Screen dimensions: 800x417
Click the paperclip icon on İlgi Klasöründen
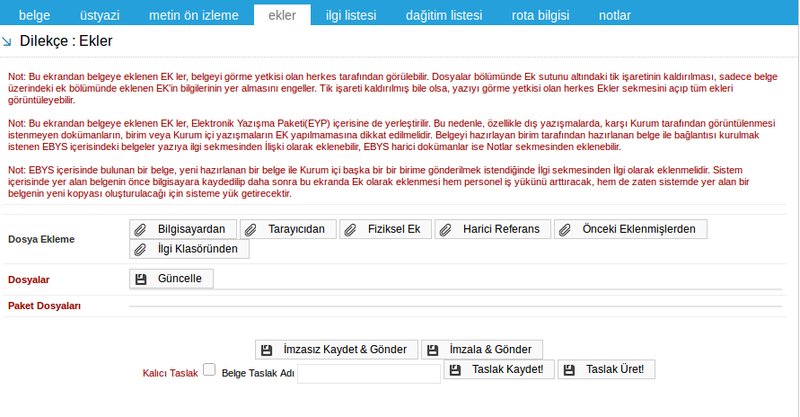(144, 249)
